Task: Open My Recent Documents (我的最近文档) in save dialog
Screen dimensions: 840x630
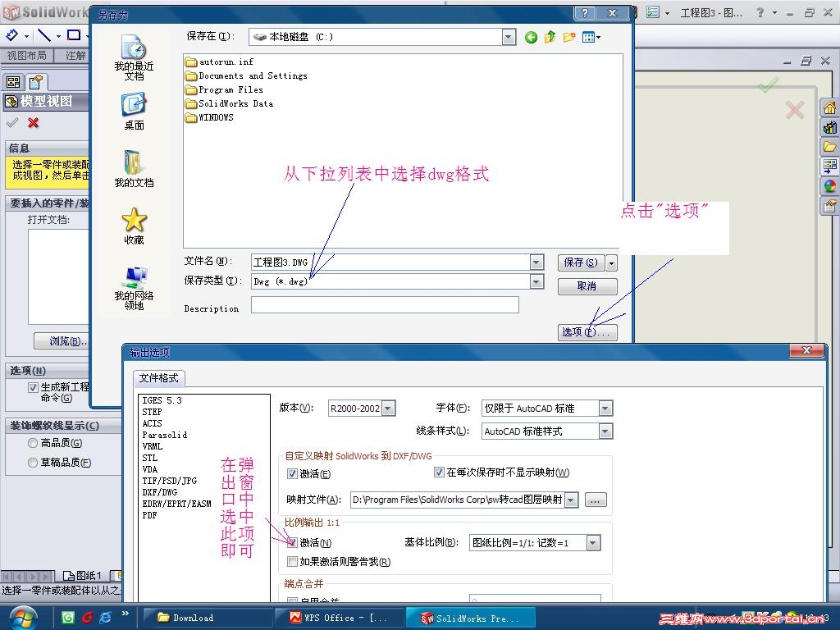Action: coord(134,57)
